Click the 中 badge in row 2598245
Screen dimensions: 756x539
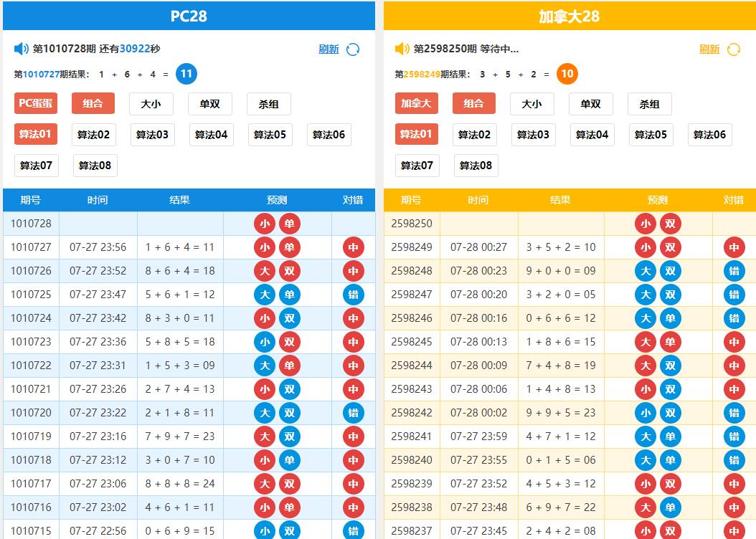coord(734,341)
